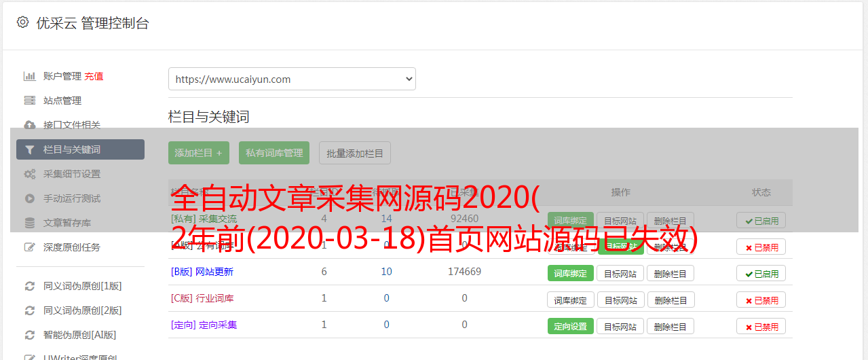868x360 pixels.
Task: Click 目标网站 in the 网站更新 row
Action: [620, 273]
